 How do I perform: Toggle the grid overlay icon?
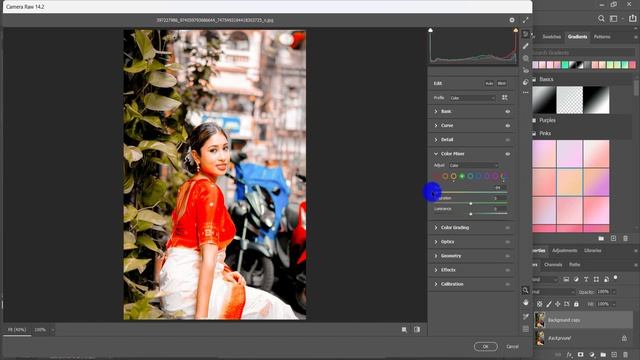click(525, 329)
